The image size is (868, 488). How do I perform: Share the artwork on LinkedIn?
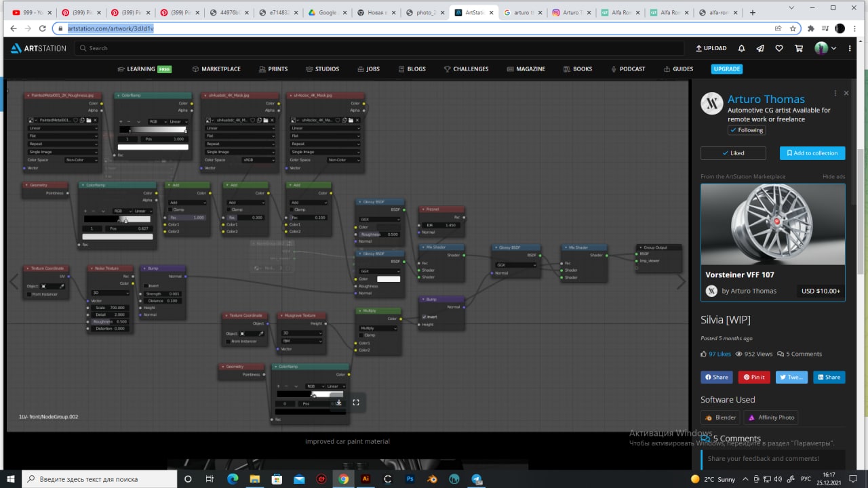(x=829, y=377)
